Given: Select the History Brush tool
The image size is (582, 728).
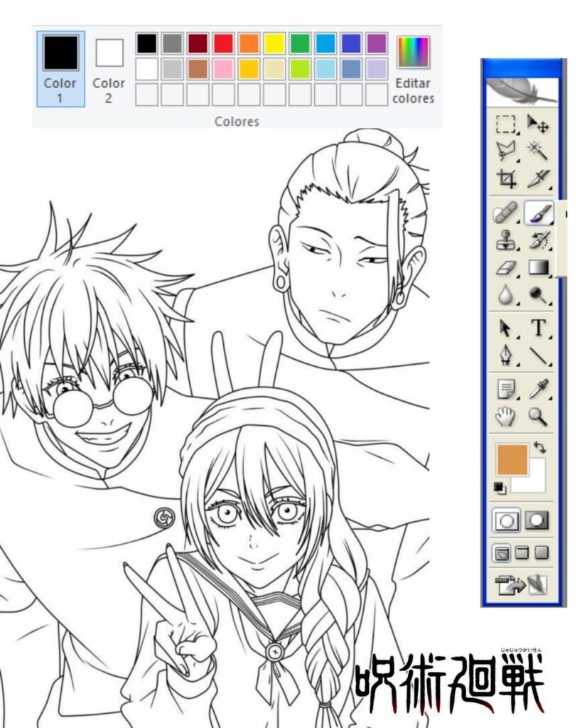Looking at the screenshot, I should click(539, 240).
